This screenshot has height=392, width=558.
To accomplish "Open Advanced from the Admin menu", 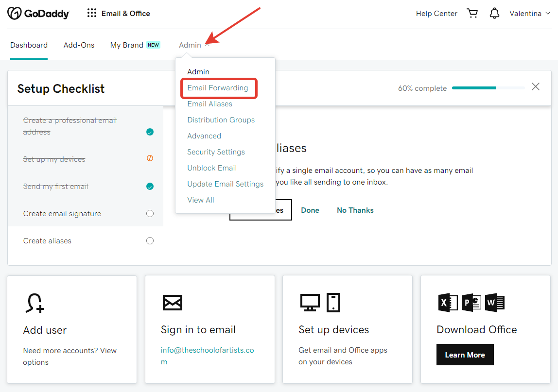I will [x=204, y=136].
